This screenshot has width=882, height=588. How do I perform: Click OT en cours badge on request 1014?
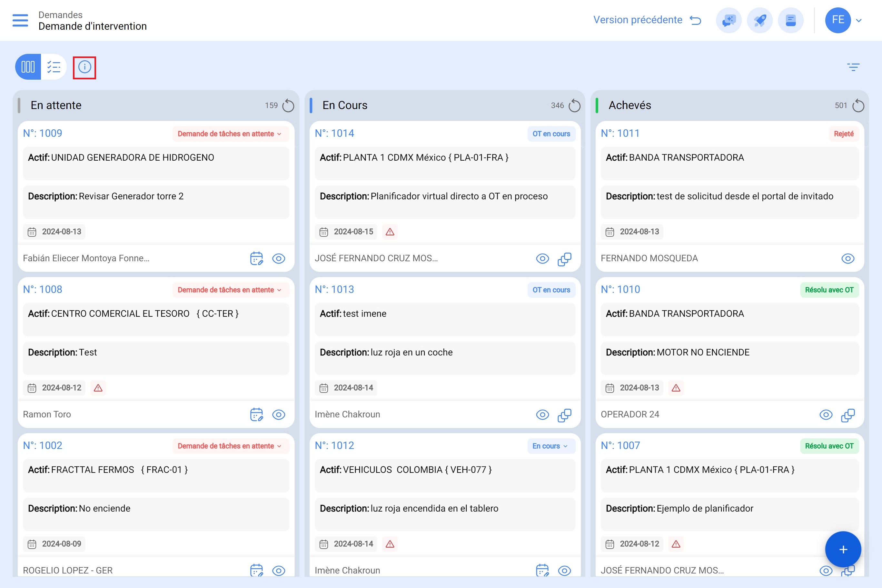point(551,134)
